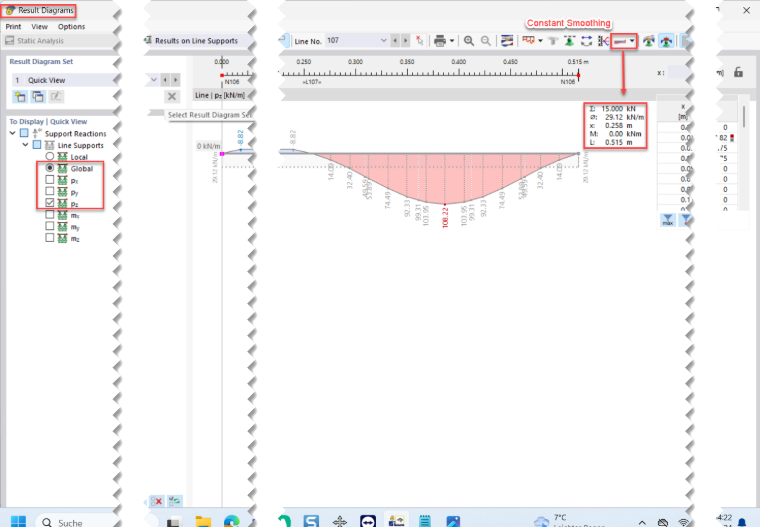Viewport: 760px width, 527px height.
Task: Click the Results on Line Supports header
Action: coord(196,41)
